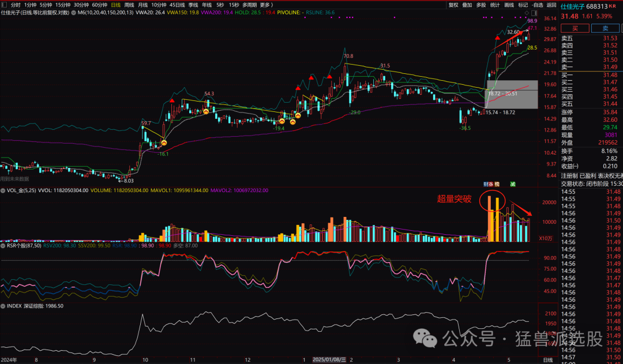Click 返回 to go back

click(x=551, y=5)
